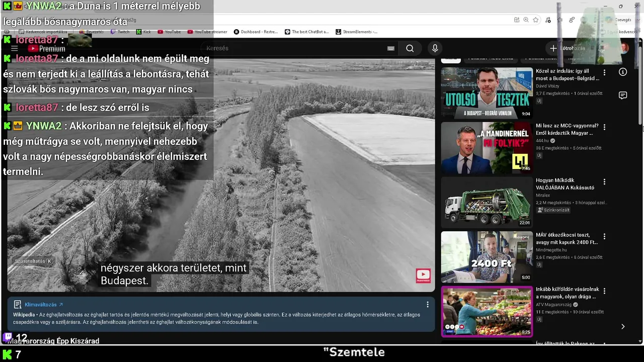
Task: Visit the ATV Magyarország channel
Action: 554,304
